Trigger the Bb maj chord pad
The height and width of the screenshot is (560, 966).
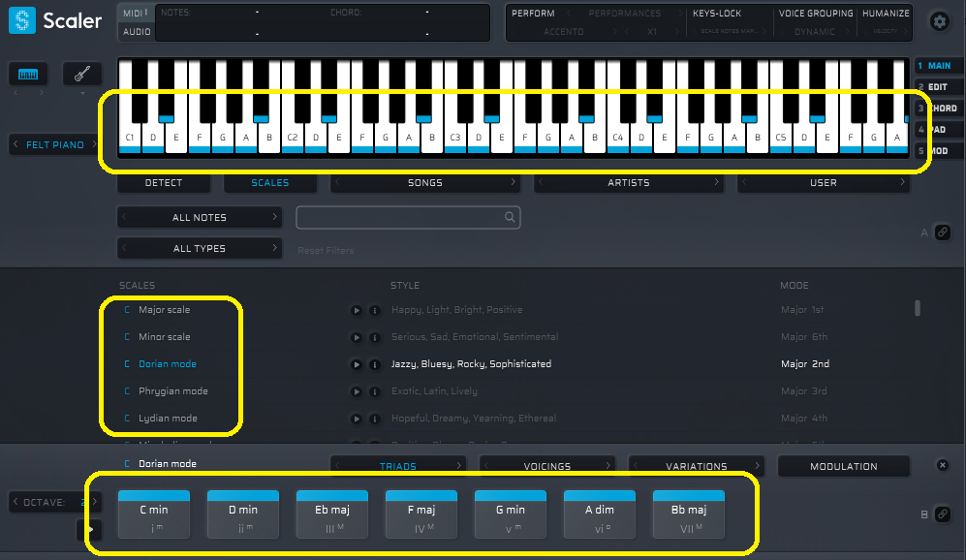click(688, 514)
